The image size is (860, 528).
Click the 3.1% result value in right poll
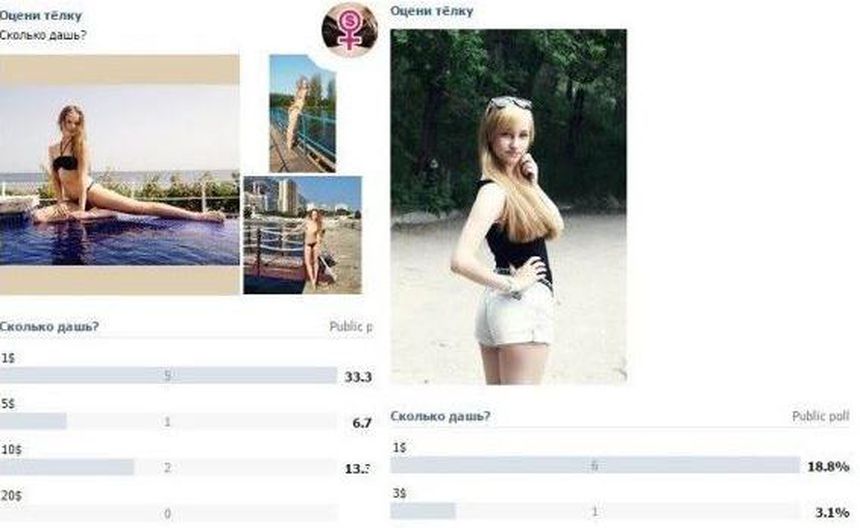pos(832,513)
